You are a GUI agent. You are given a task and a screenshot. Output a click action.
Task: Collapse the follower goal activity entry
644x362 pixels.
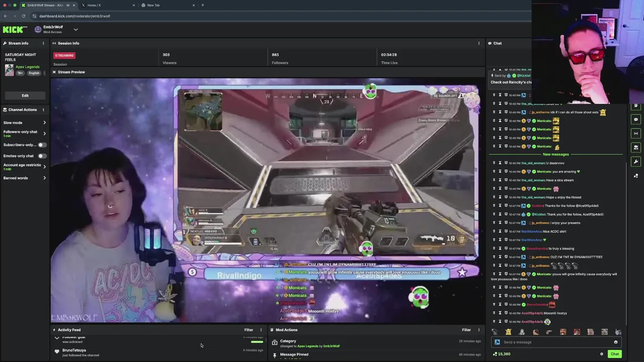57,338
